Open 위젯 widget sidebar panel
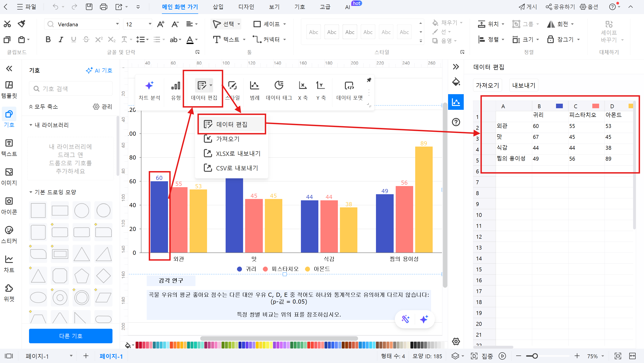Screen dimensions: 644x363 click(x=9, y=293)
